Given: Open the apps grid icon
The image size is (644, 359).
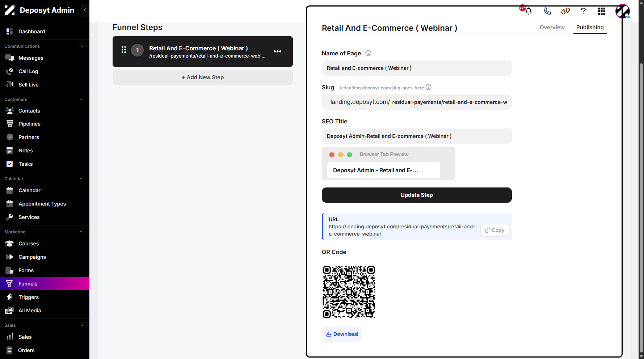Looking at the screenshot, I should tap(602, 11).
